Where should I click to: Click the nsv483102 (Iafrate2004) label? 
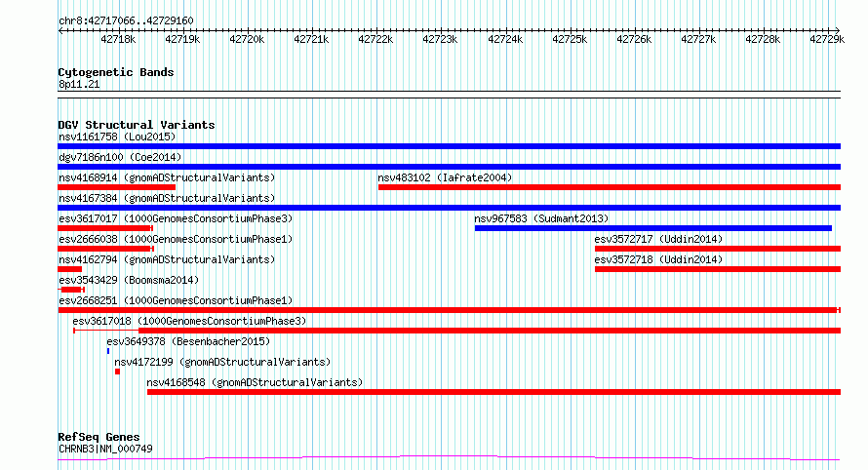(445, 177)
